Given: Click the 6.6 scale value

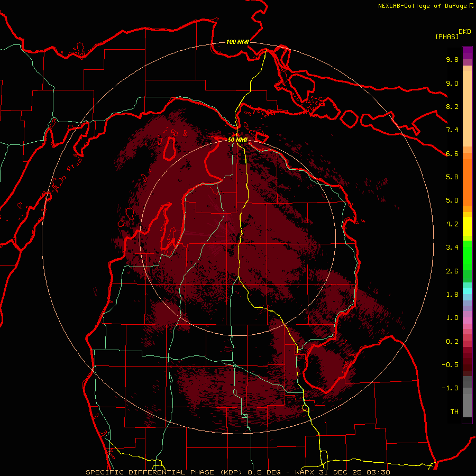Looking at the screenshot, I should [452, 153].
